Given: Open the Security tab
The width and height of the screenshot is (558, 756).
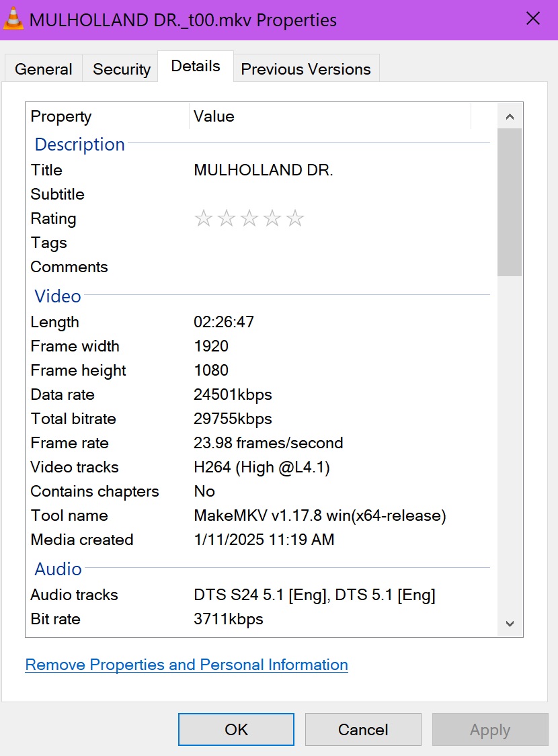Looking at the screenshot, I should pos(122,69).
